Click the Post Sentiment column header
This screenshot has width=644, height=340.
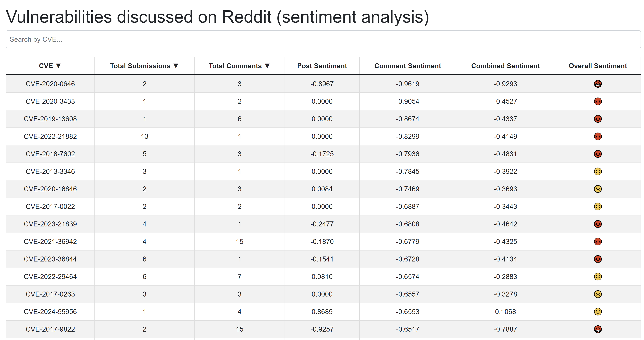coord(322,66)
